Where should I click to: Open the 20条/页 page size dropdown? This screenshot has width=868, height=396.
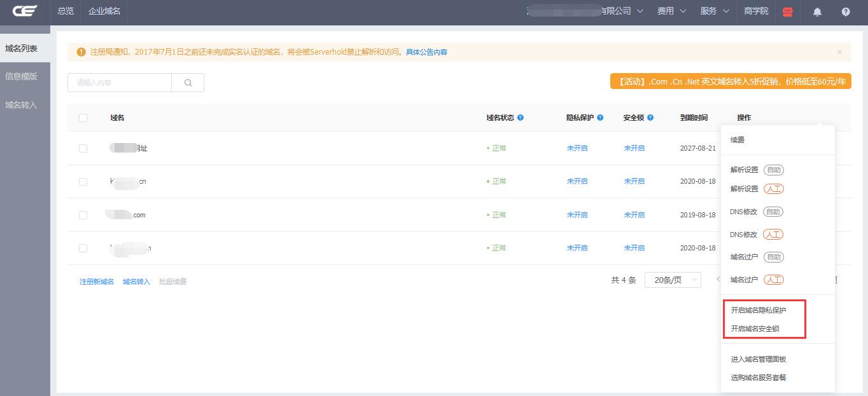coord(673,280)
